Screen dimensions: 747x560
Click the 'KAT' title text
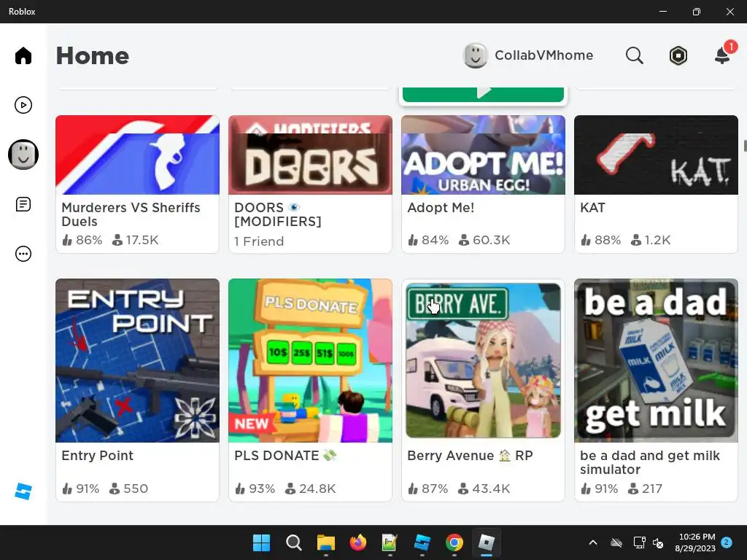[592, 208]
